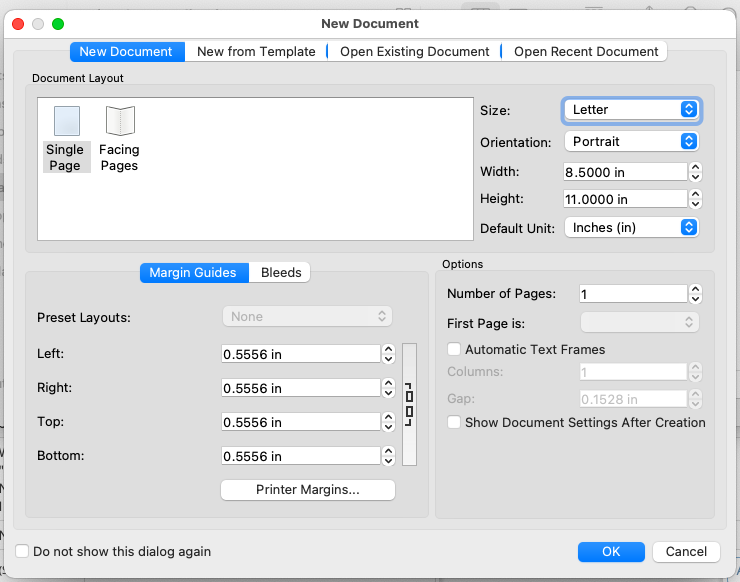
Task: Open the Size dropdown showing Letter
Action: tap(631, 110)
